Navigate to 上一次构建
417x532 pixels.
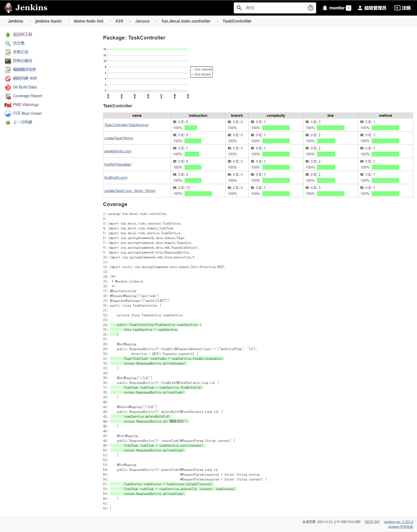click(22, 122)
